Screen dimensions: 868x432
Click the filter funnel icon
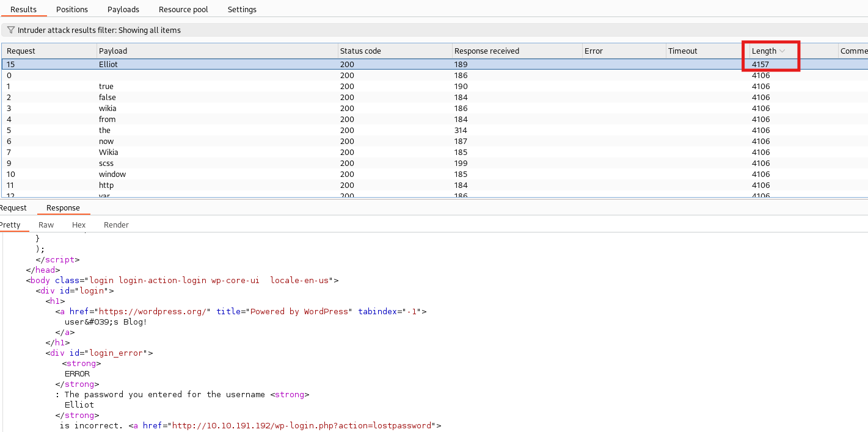10,30
